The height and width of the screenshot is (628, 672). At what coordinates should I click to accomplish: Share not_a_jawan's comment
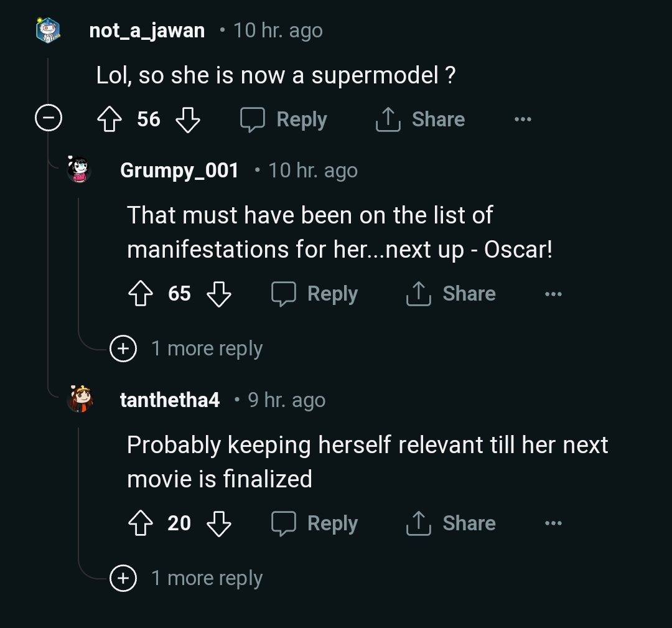[420, 120]
